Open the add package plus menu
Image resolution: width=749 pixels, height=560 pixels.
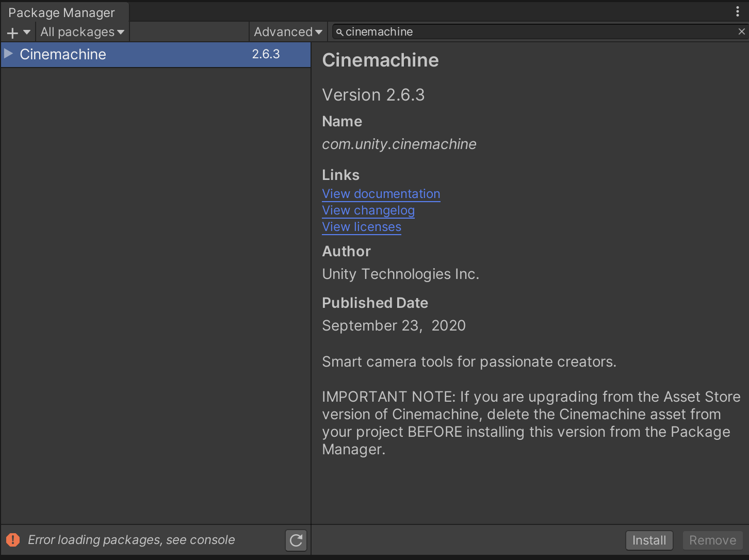[x=18, y=32]
